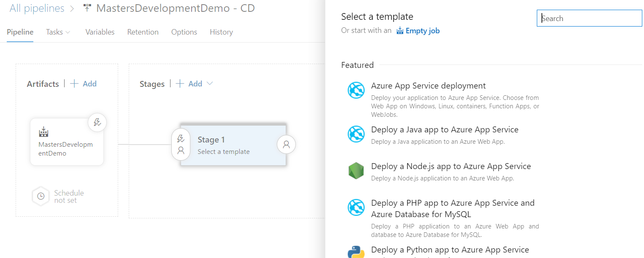The width and height of the screenshot is (644, 258).
Task: Add a new artifact to the pipeline
Action: click(x=83, y=83)
